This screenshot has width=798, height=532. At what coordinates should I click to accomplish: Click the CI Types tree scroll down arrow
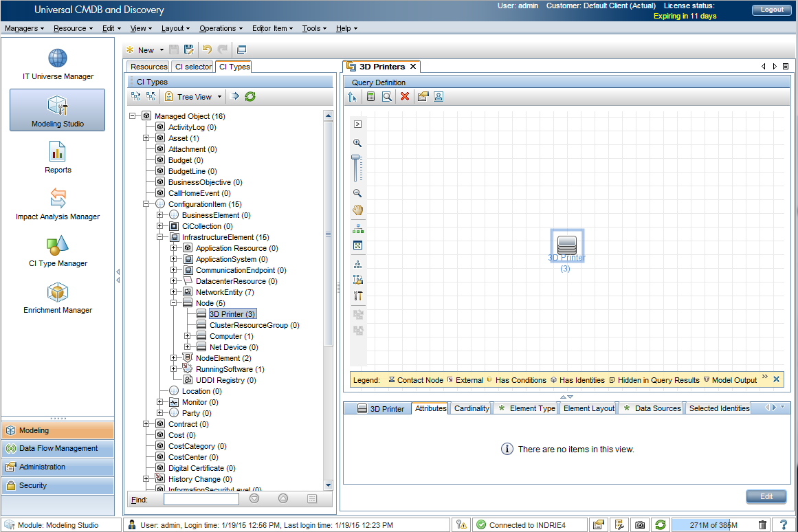point(329,486)
